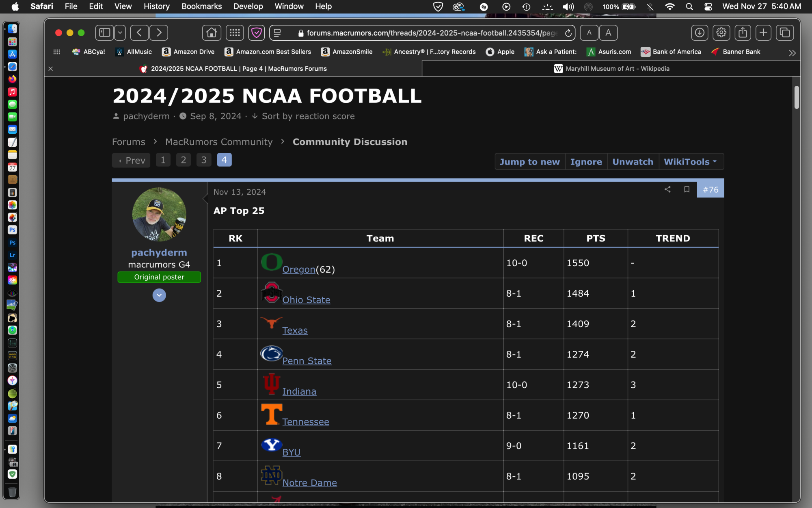Reload the page with refresh icon
Image resolution: width=812 pixels, height=508 pixels.
point(568,33)
